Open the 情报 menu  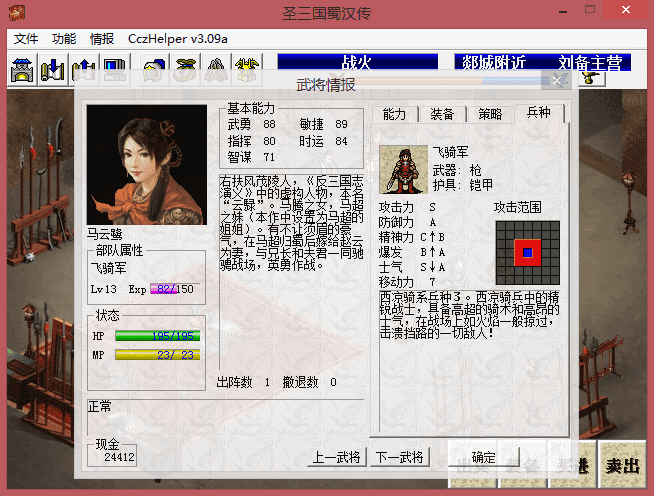coord(102,39)
